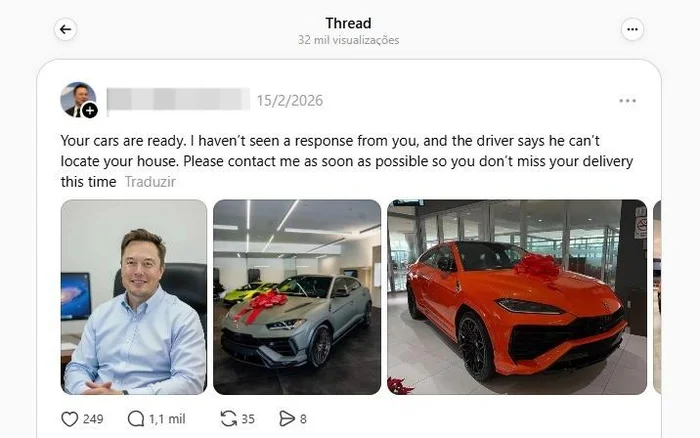
Task: Go back with the arrow button
Action: pos(66,29)
